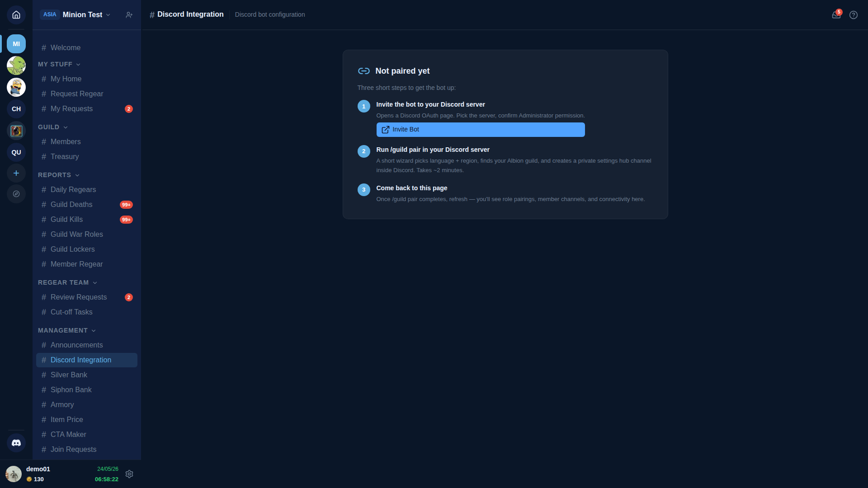This screenshot has width=868, height=488.
Task: Select the CH guild avatar
Action: pos(16,109)
